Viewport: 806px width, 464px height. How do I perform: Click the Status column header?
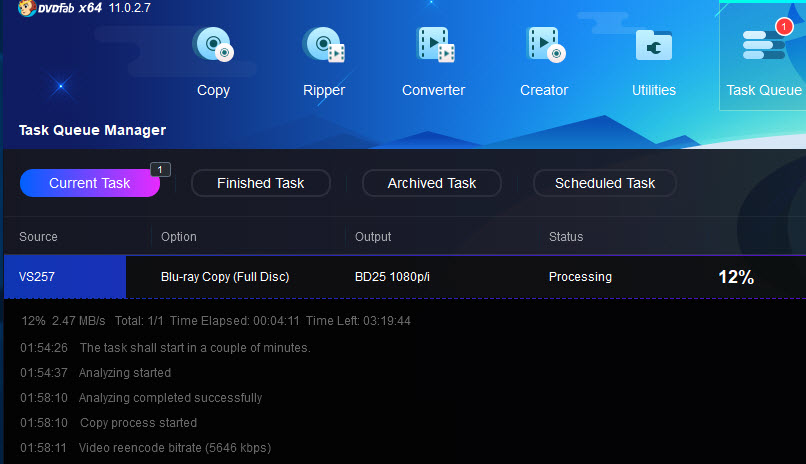click(x=566, y=237)
